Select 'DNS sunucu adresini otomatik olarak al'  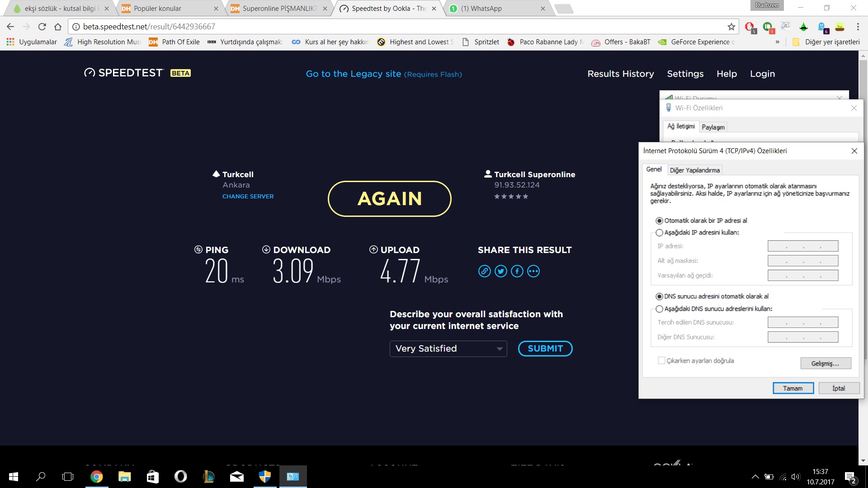coord(712,296)
